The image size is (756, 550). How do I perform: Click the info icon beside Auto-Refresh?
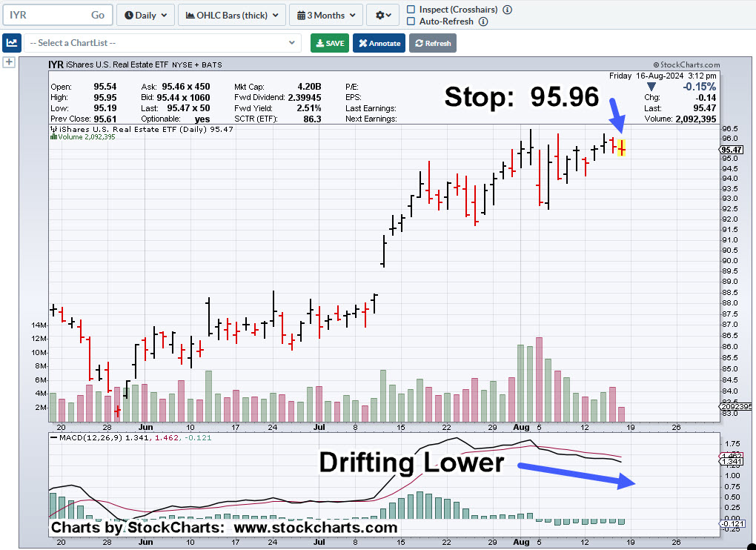click(x=483, y=21)
